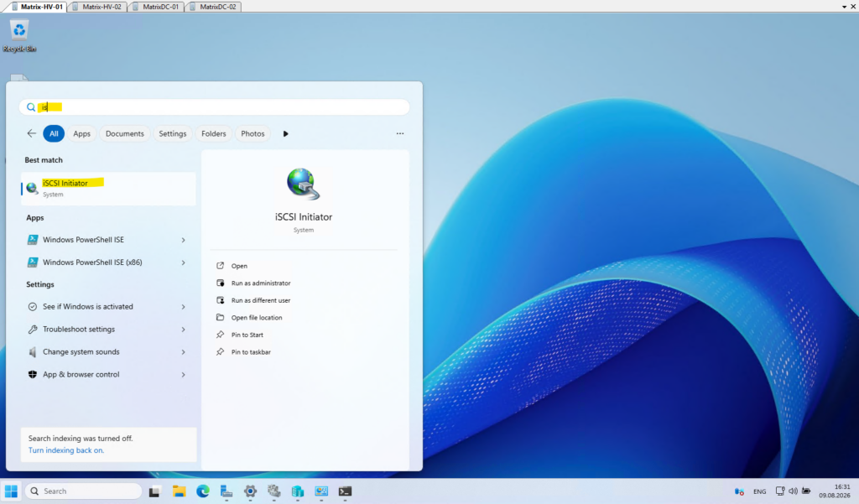
Task: Select the All filter
Action: point(54,133)
